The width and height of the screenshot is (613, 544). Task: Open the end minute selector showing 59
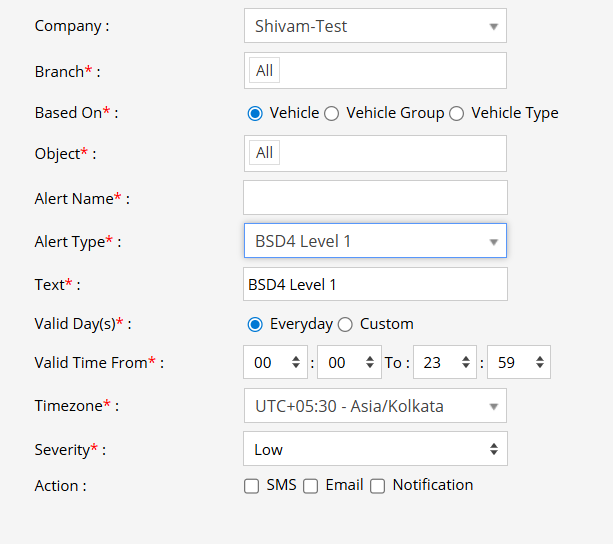[x=518, y=363]
